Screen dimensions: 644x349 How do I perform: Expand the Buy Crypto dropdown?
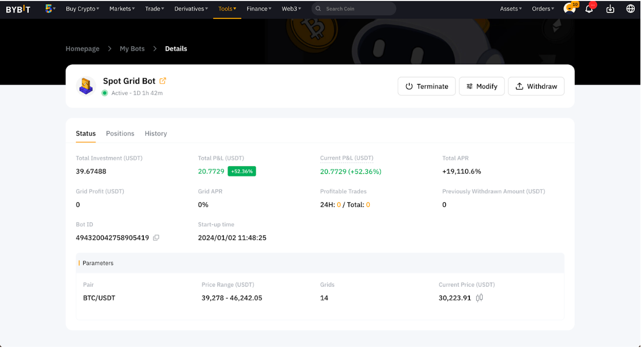point(82,9)
